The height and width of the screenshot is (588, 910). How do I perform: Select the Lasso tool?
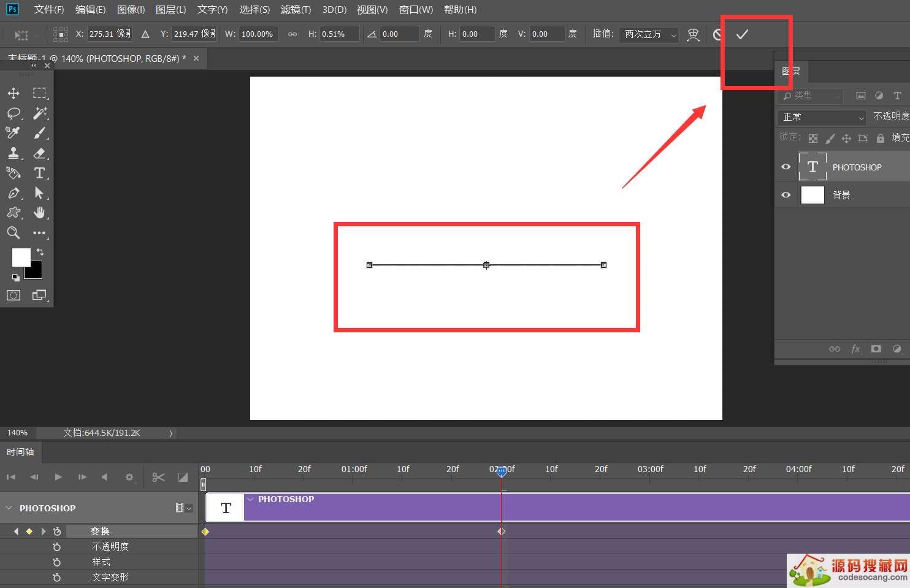(x=13, y=113)
